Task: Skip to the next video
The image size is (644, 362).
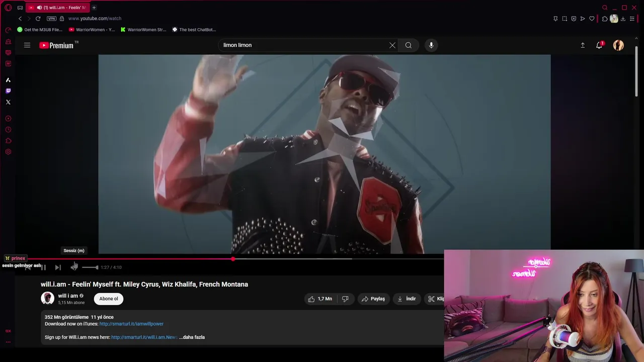Action: point(58,267)
